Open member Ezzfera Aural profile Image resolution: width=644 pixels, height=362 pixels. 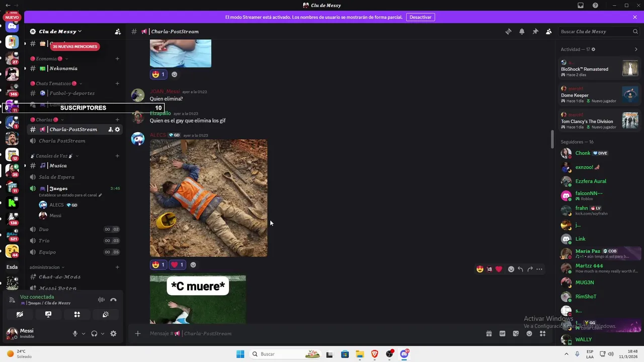[x=599, y=181]
